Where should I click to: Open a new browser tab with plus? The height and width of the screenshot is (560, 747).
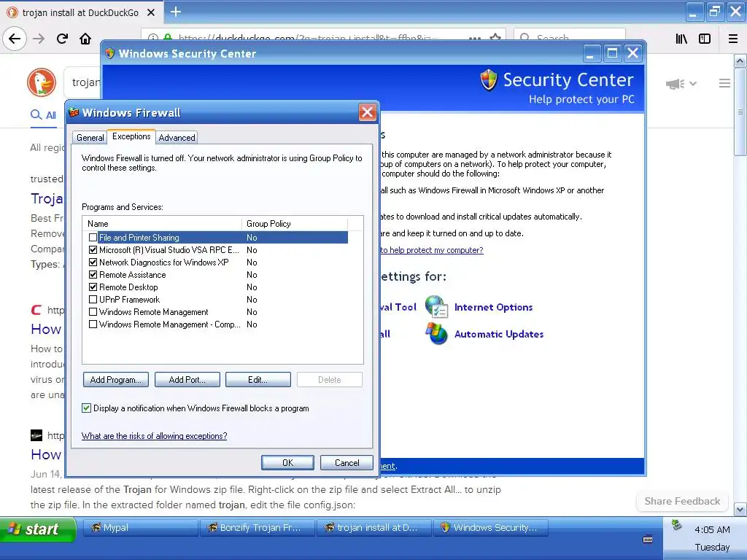click(x=176, y=12)
